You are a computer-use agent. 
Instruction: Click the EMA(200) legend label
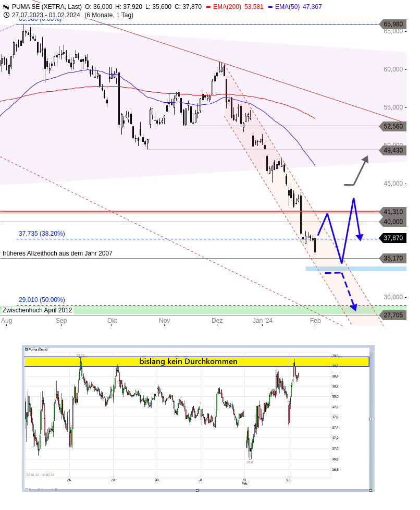click(227, 6)
